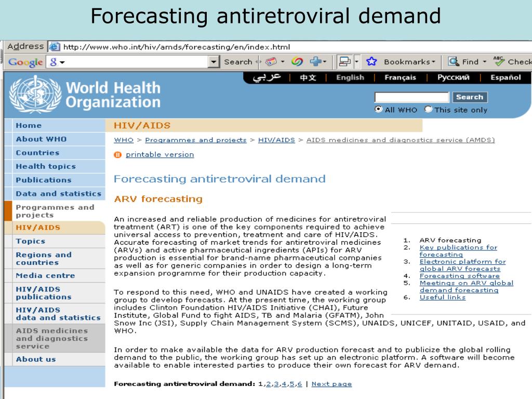Viewport: 532px width, 399px height.
Task: Expand the news icon dropdown arrow
Action: [283, 62]
